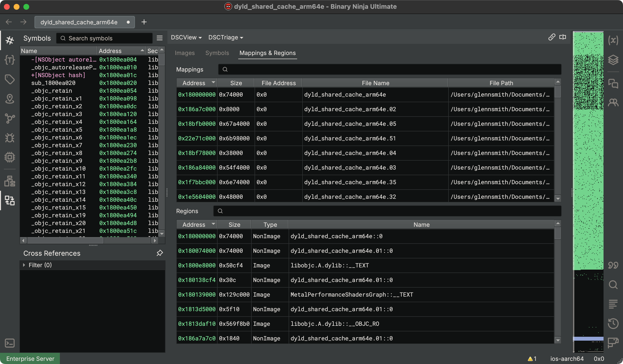Pin the Cross References panel
Image resolution: width=623 pixels, height=364 pixels.
pos(160,253)
